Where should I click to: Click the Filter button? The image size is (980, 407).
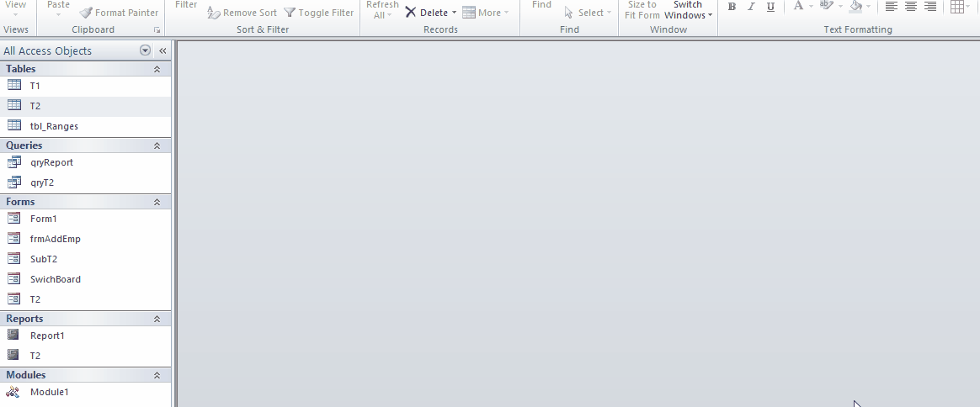tap(186, 5)
